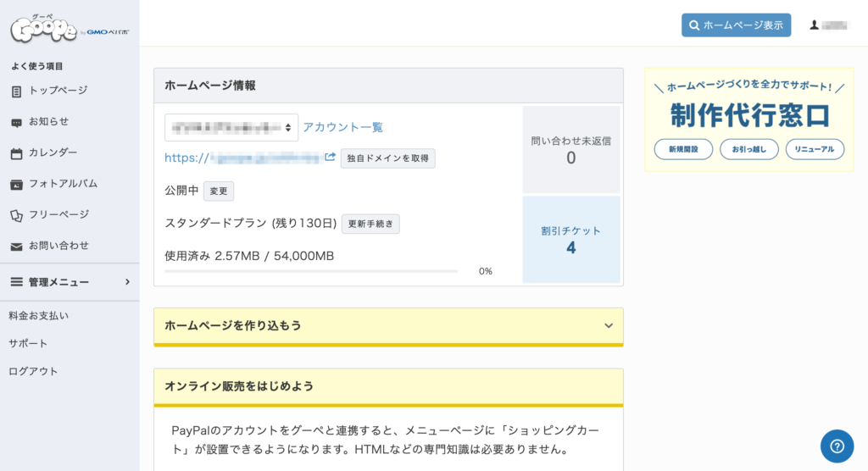The width and height of the screenshot is (868, 471).
Task: Click the お問い合わせ envelope icon
Action: [x=17, y=247]
